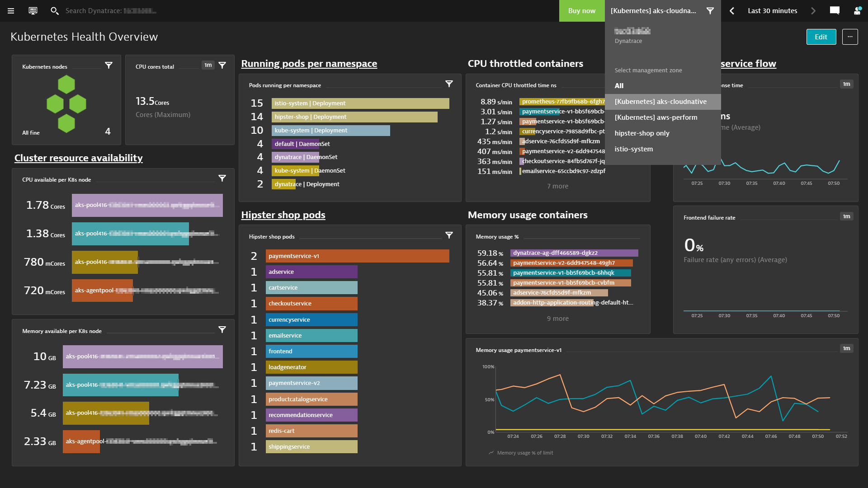The height and width of the screenshot is (488, 868).
Task: Click the Buy now button
Action: 582,11
